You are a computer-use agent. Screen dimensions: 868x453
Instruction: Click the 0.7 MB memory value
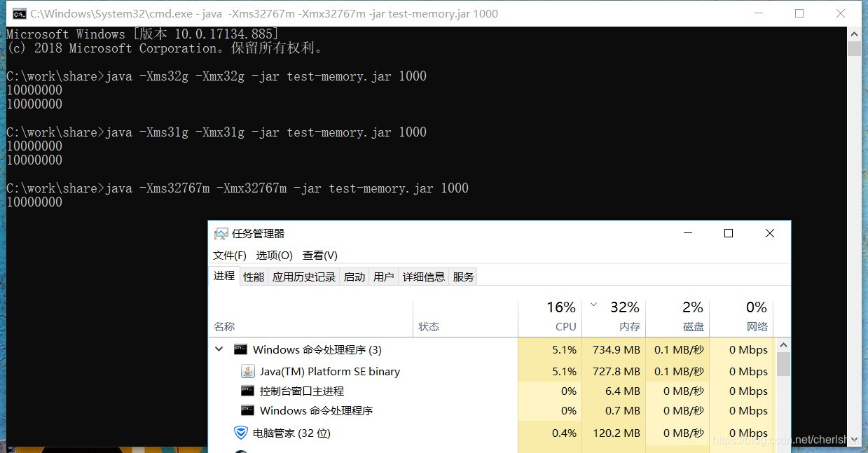623,410
